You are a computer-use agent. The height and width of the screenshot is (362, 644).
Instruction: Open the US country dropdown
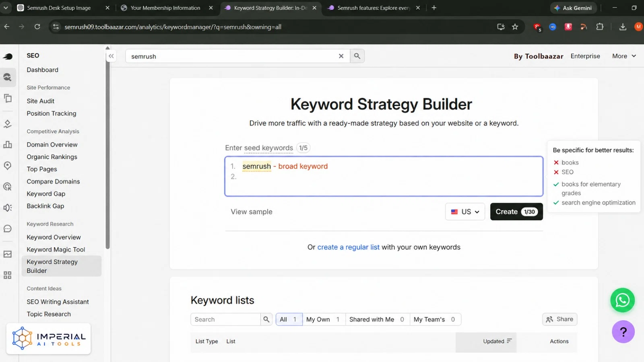coord(465,212)
